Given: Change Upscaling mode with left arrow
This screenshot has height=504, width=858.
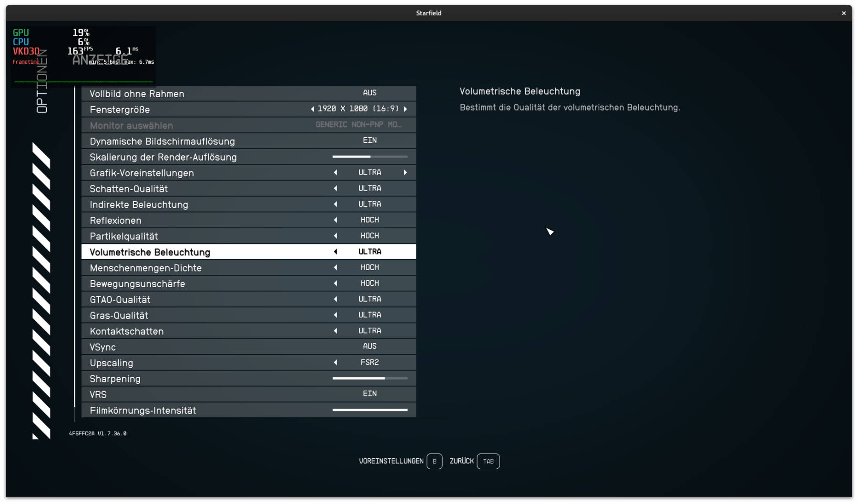Looking at the screenshot, I should click(336, 363).
